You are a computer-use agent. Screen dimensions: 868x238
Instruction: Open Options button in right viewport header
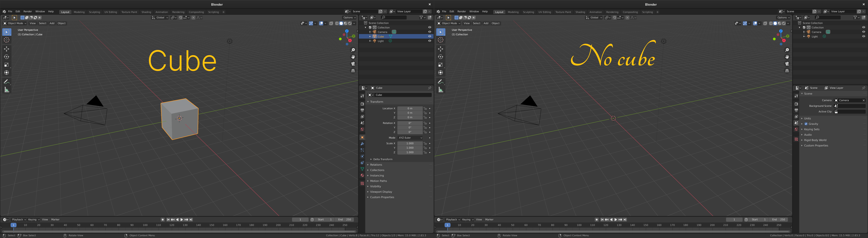tap(783, 17)
